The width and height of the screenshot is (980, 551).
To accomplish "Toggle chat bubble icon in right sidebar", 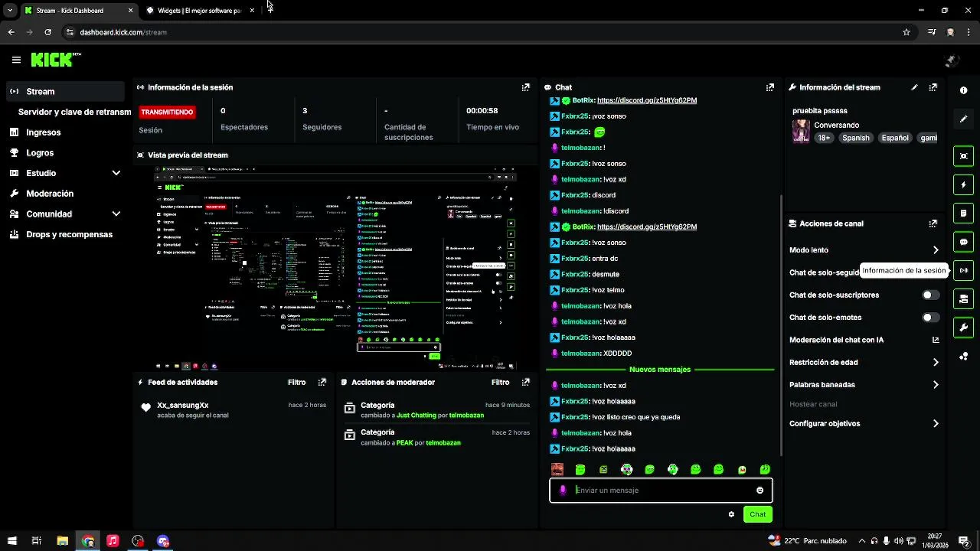I will click(963, 242).
